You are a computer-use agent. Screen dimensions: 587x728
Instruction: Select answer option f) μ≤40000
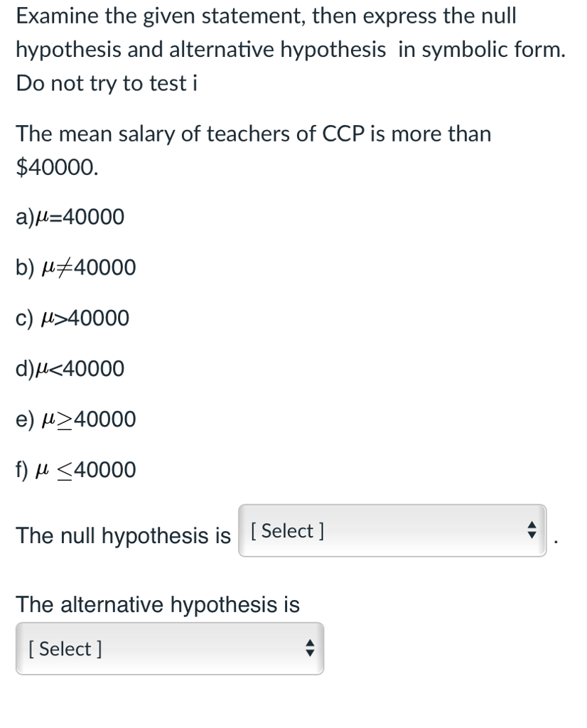[x=75, y=470]
